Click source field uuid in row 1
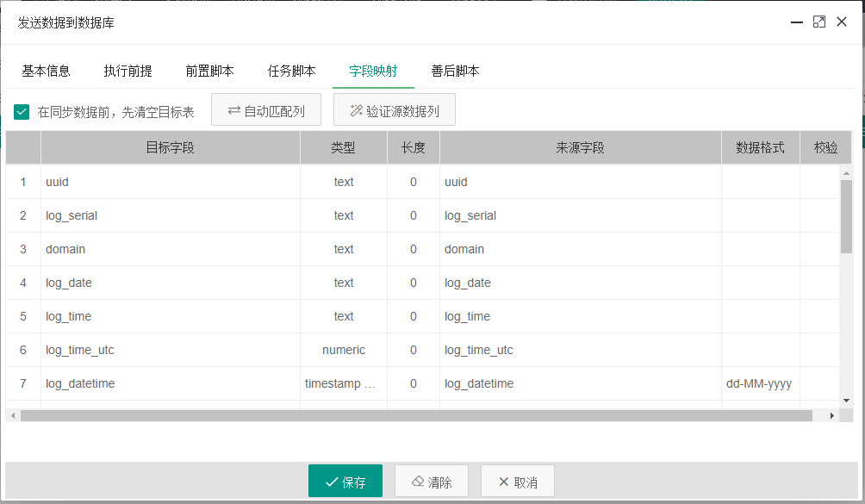 581,182
